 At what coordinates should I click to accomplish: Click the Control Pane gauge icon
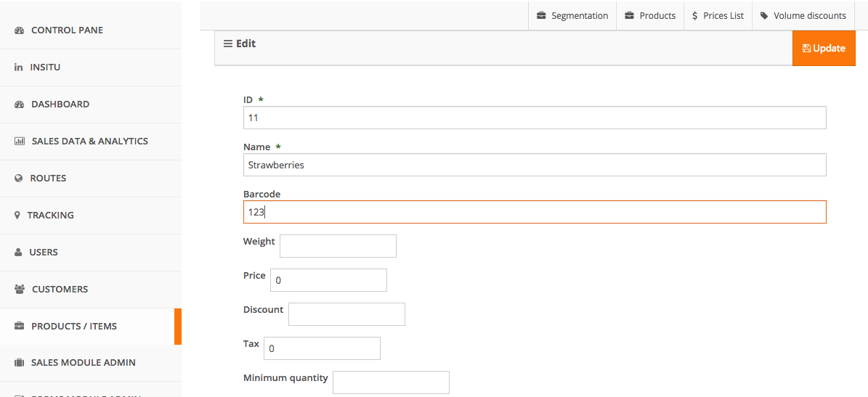(20, 30)
